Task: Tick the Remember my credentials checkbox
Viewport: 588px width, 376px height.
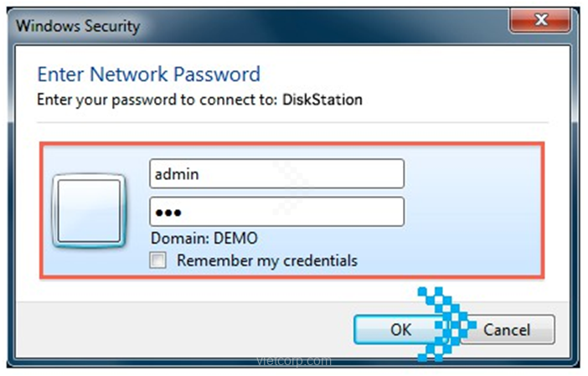Action: tap(157, 261)
